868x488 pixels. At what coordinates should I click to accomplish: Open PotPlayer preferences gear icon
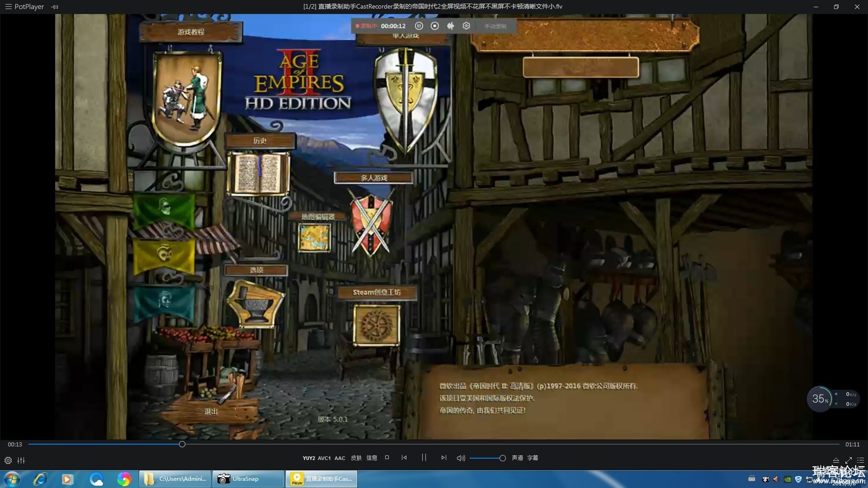tap(8, 460)
